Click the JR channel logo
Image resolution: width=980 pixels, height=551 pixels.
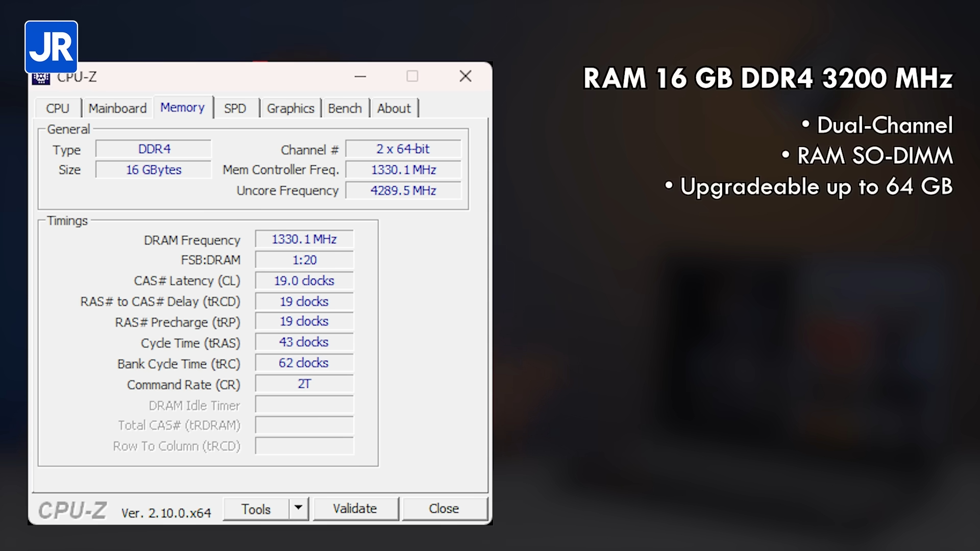click(51, 47)
